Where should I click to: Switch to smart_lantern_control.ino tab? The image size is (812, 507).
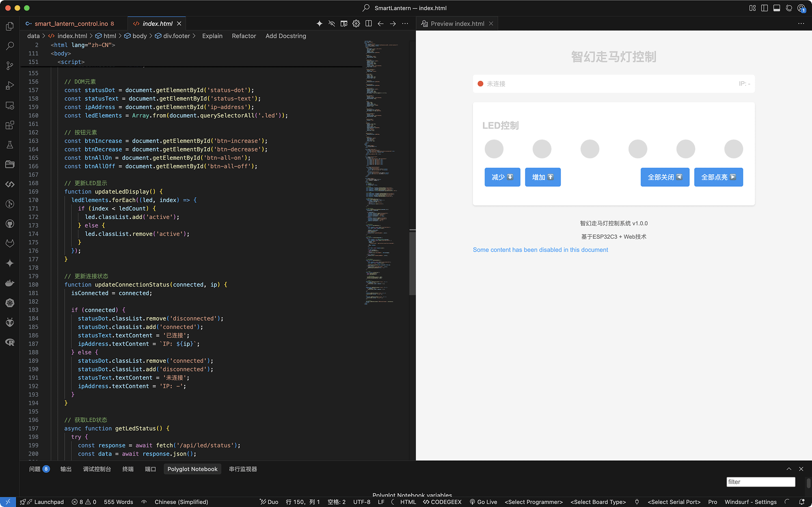71,24
